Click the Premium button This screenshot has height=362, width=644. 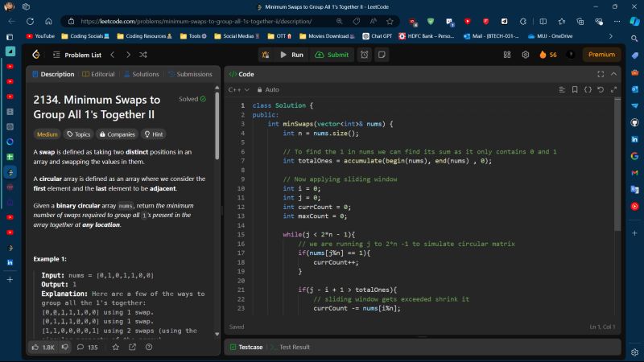[x=601, y=55]
